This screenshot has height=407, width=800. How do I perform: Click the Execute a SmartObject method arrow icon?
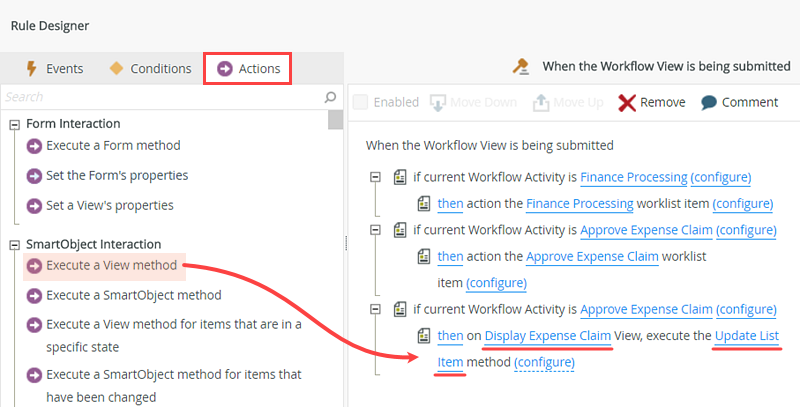[34, 296]
